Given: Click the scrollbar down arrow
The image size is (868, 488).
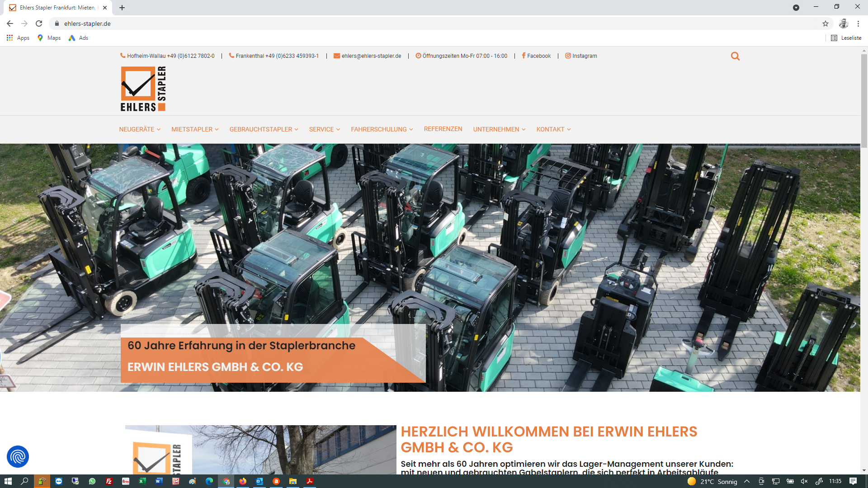Looking at the screenshot, I should [x=864, y=470].
